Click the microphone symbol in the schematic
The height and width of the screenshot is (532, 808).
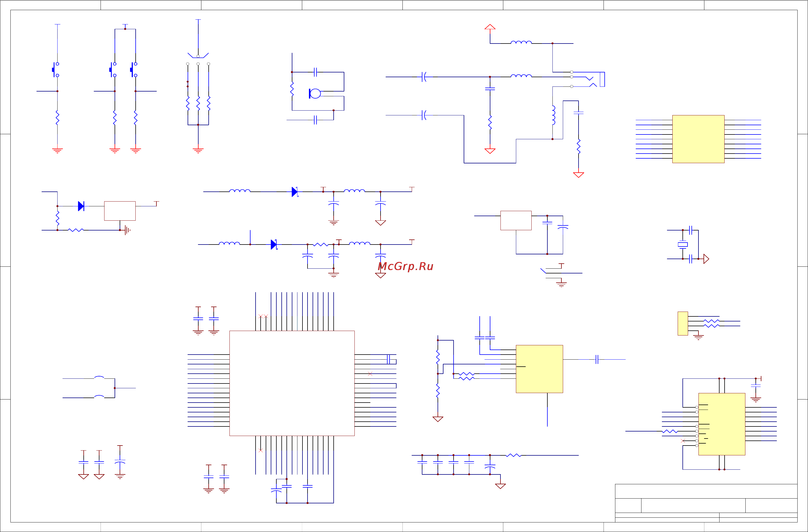point(315,93)
